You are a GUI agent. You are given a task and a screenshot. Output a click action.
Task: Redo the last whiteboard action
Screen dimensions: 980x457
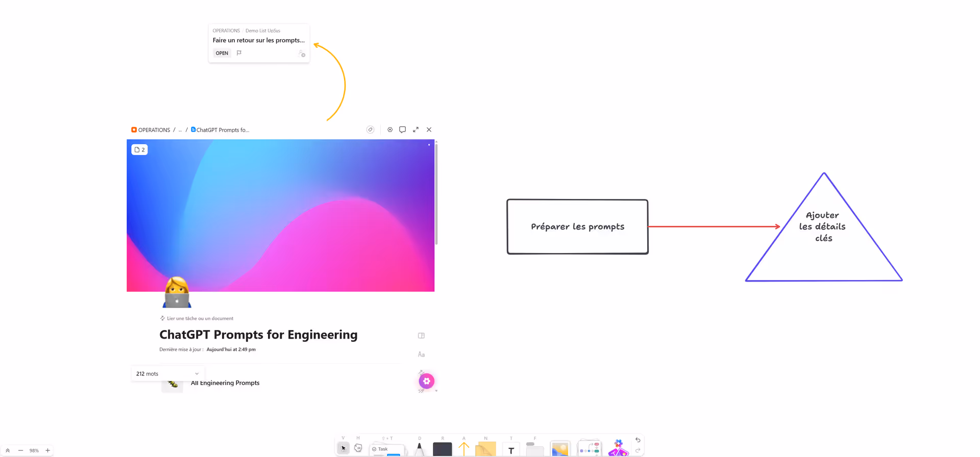[x=638, y=450]
